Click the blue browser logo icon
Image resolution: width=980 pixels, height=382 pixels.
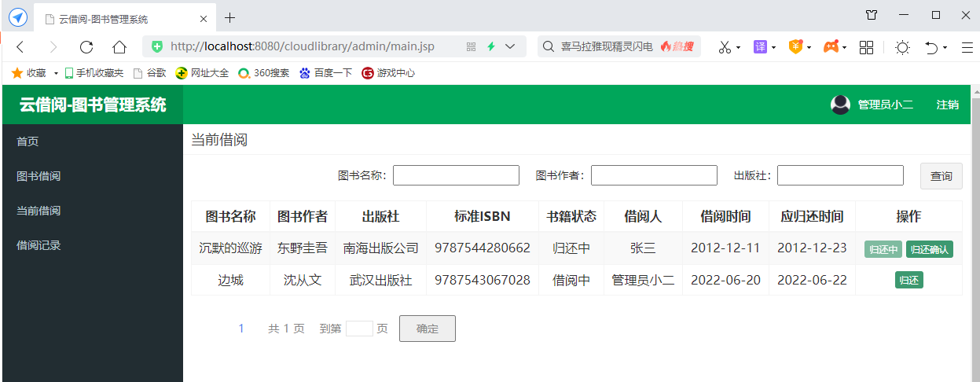coord(17,17)
